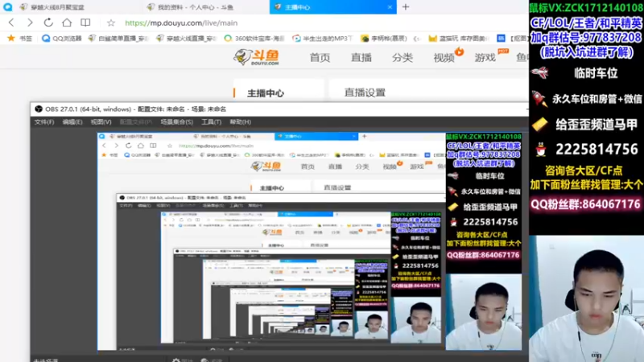Select the 直播设置 page tab
Viewport: 644px width, 362px height.
tap(365, 93)
